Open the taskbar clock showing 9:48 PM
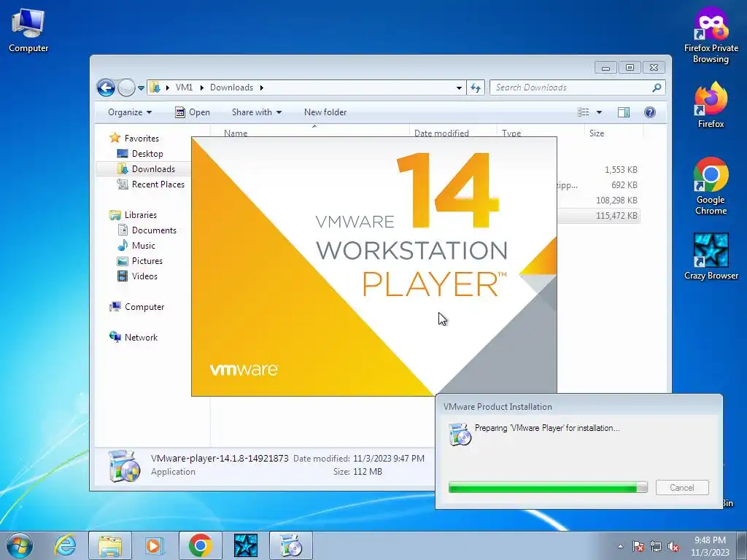This screenshot has width=747, height=560. pyautogui.click(x=710, y=546)
